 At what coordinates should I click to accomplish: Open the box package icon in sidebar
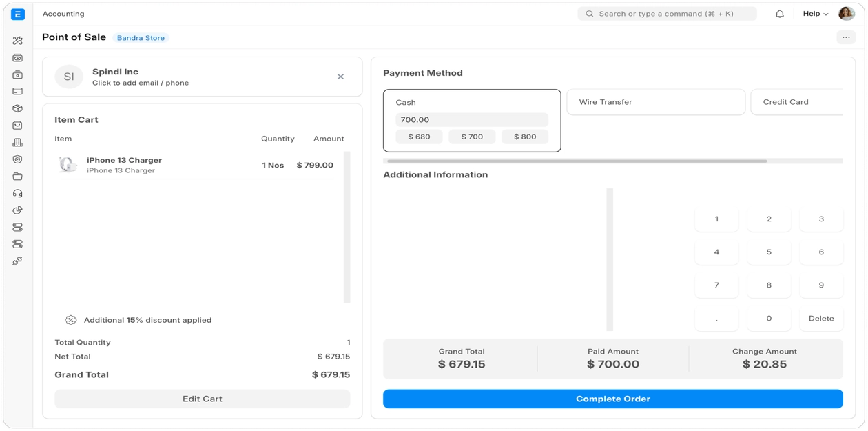pyautogui.click(x=18, y=108)
